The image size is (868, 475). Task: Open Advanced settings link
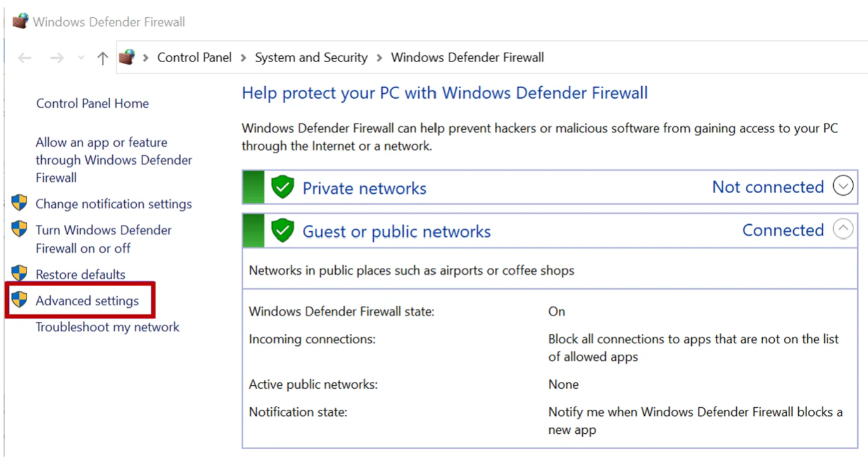click(x=87, y=301)
